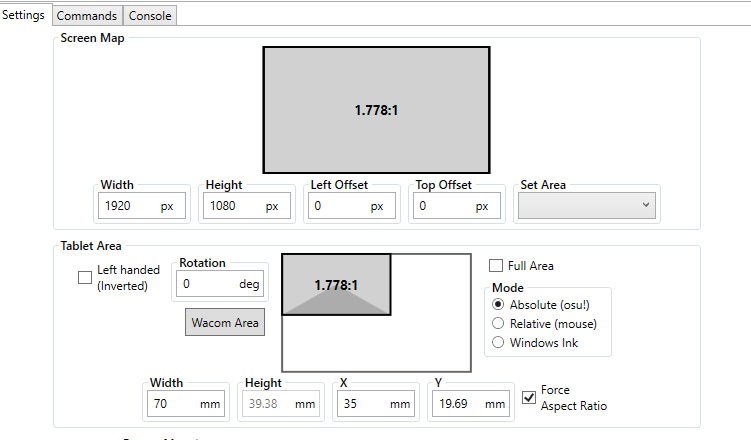This screenshot has width=751, height=440.
Task: Select Relative (mouse) mode
Action: [498, 324]
